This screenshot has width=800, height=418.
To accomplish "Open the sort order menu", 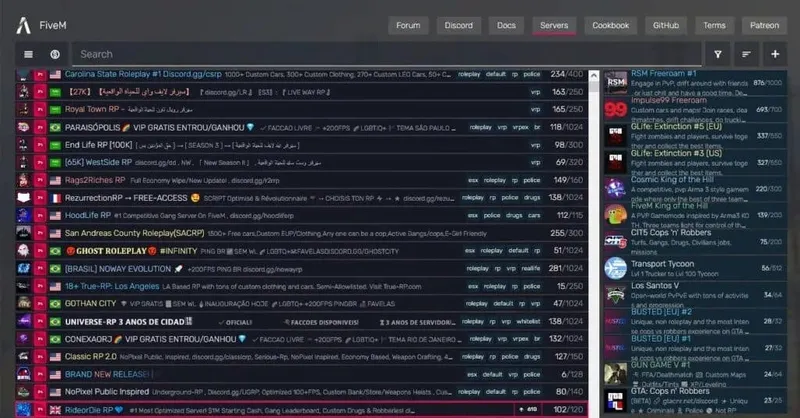I will tap(746, 54).
